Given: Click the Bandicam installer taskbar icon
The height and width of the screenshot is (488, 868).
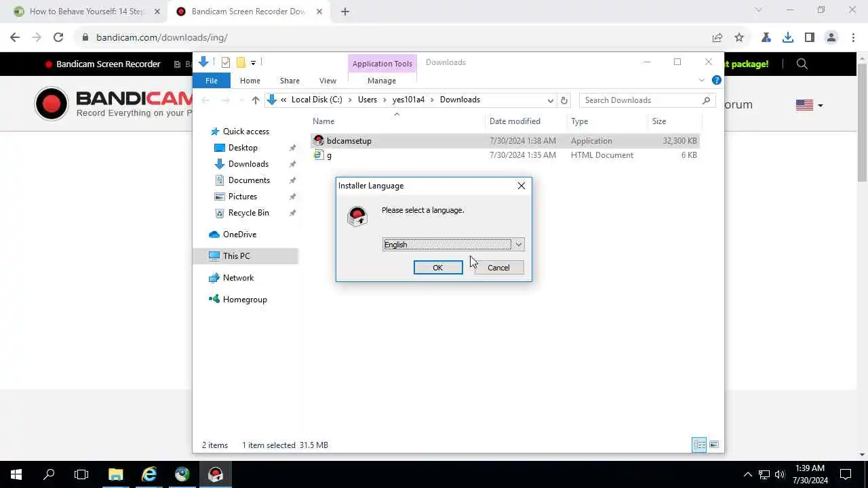Looking at the screenshot, I should pos(216,474).
